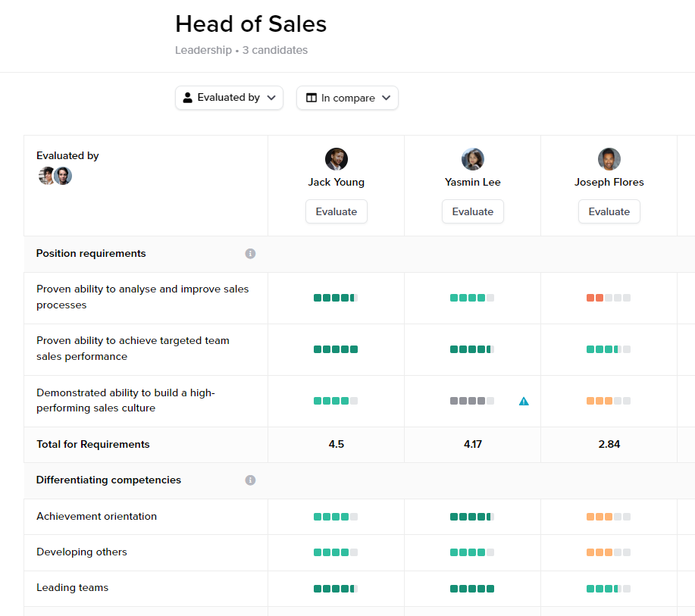
Task: Click Jack Young's profile avatar
Action: click(337, 159)
